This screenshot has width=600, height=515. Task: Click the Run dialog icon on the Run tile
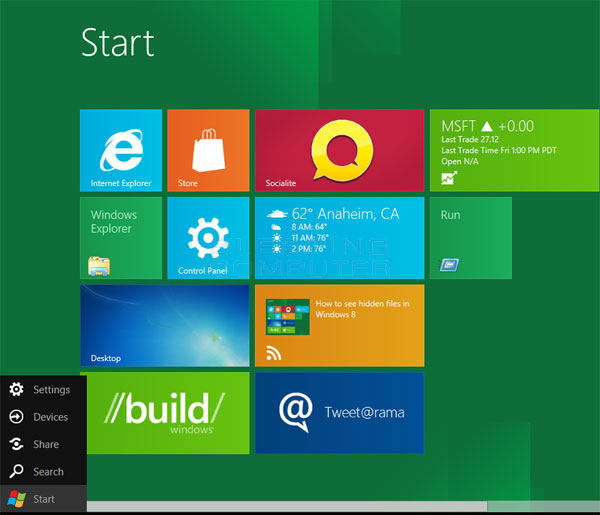coord(449,265)
